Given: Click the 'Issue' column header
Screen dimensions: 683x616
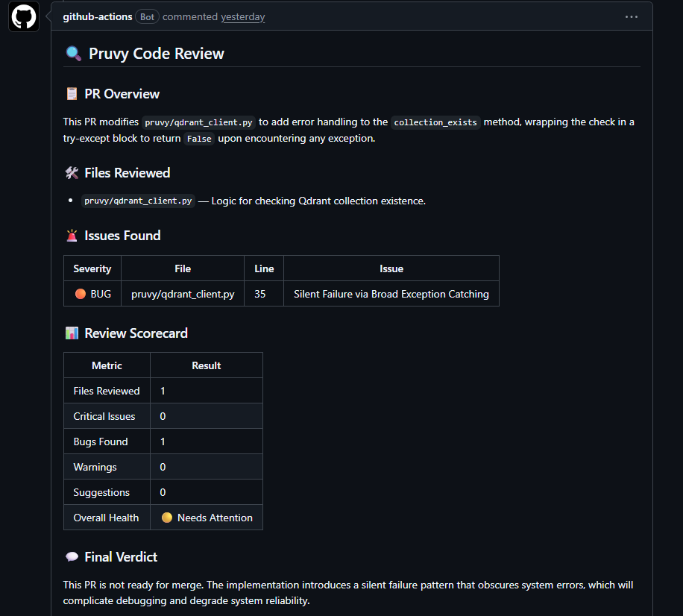Looking at the screenshot, I should (391, 268).
